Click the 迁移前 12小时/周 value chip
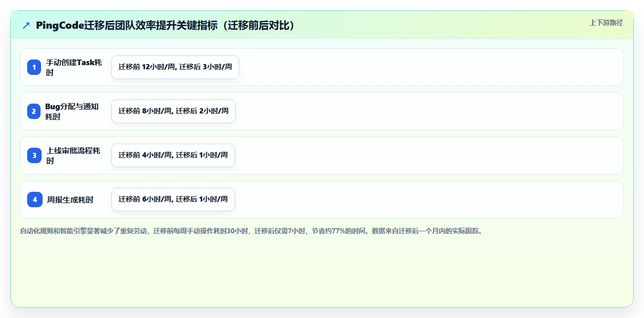 tap(175, 67)
